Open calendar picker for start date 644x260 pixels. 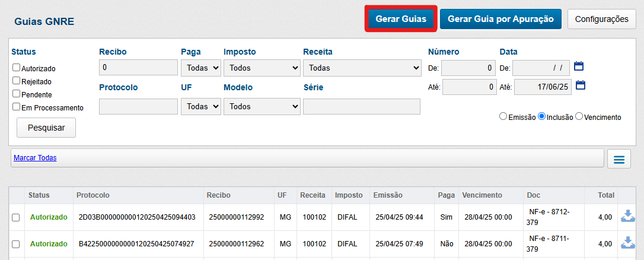point(580,66)
